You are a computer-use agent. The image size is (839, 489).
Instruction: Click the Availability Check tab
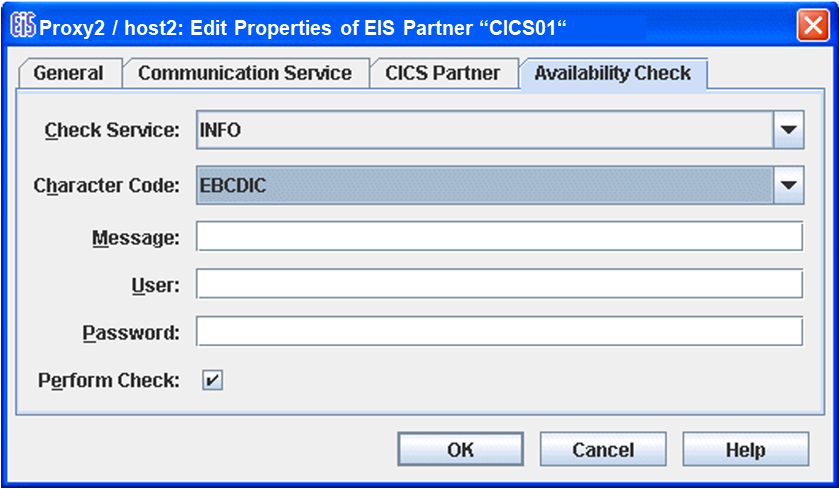[x=612, y=73]
